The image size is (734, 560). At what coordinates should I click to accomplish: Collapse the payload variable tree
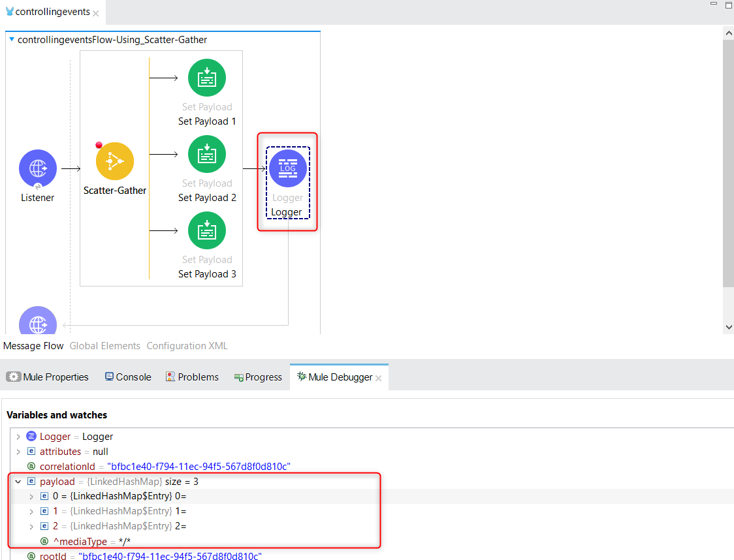18,481
